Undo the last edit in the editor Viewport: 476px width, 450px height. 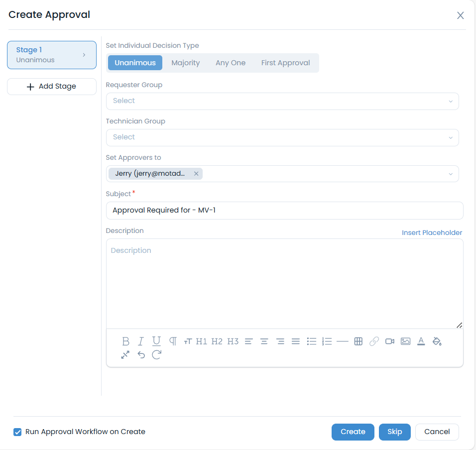[x=141, y=354]
